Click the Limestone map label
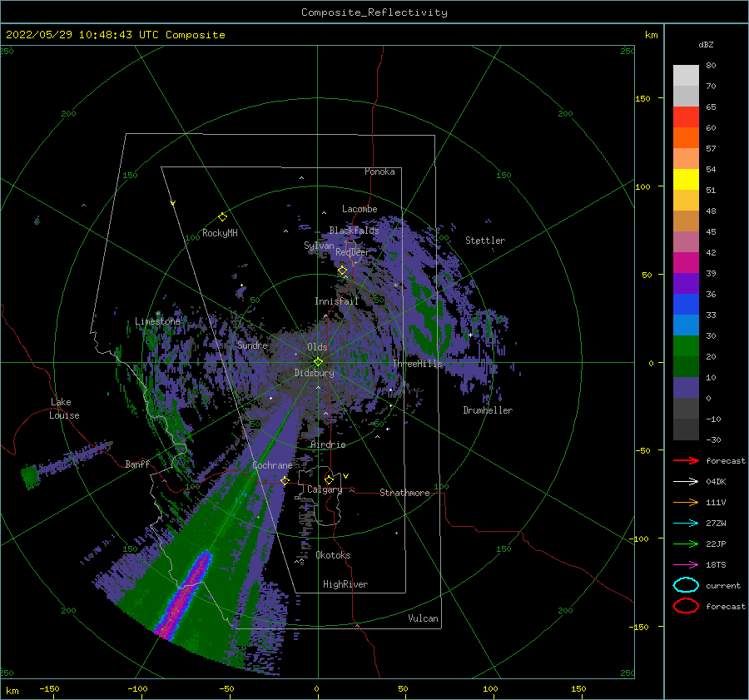This screenshot has height=700, width=749. (x=157, y=321)
